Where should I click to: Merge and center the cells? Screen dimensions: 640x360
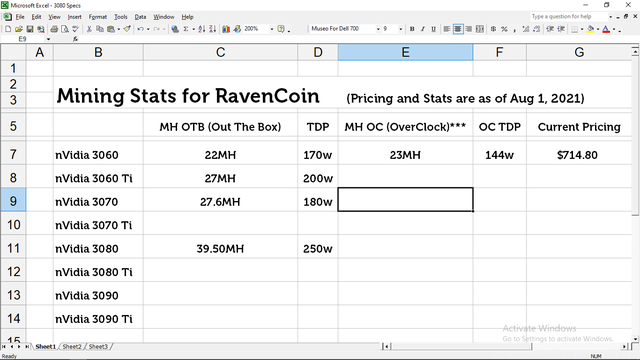(x=480, y=29)
